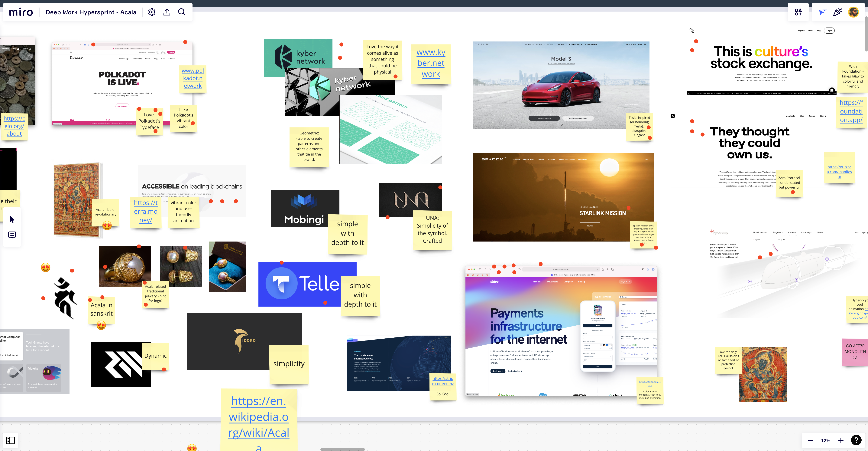The width and height of the screenshot is (868, 451).
Task: Click the miro logo
Action: click(x=21, y=12)
